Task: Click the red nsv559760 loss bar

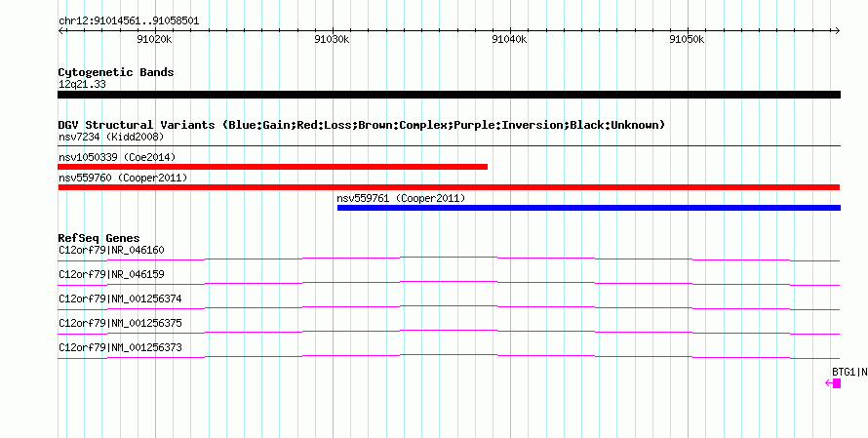Action: click(x=449, y=187)
